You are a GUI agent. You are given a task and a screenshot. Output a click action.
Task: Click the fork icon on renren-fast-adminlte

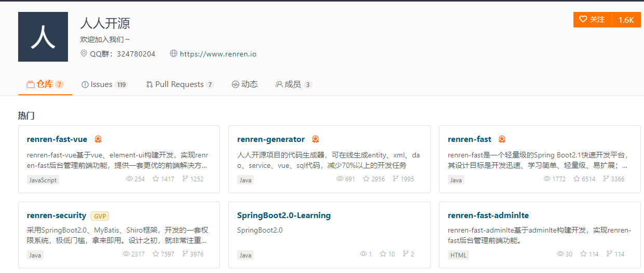pyautogui.click(x=609, y=254)
